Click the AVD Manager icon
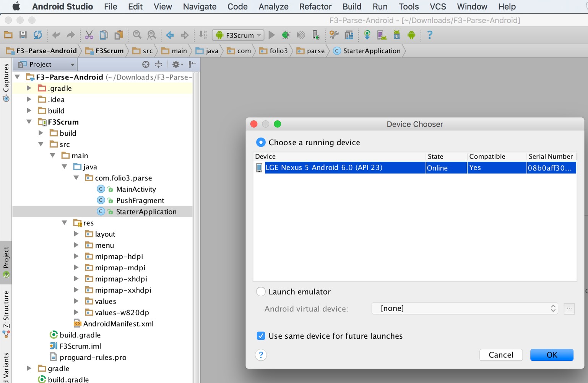The height and width of the screenshot is (383, 588). [382, 35]
